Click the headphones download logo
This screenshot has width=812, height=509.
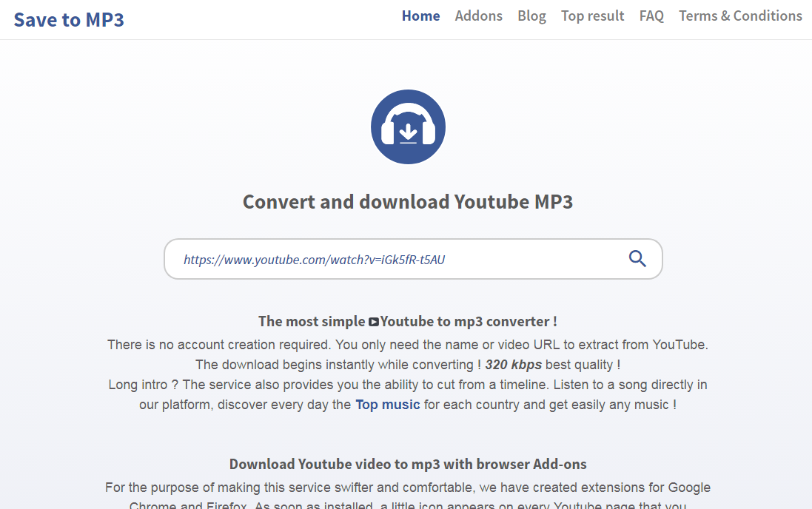408,127
